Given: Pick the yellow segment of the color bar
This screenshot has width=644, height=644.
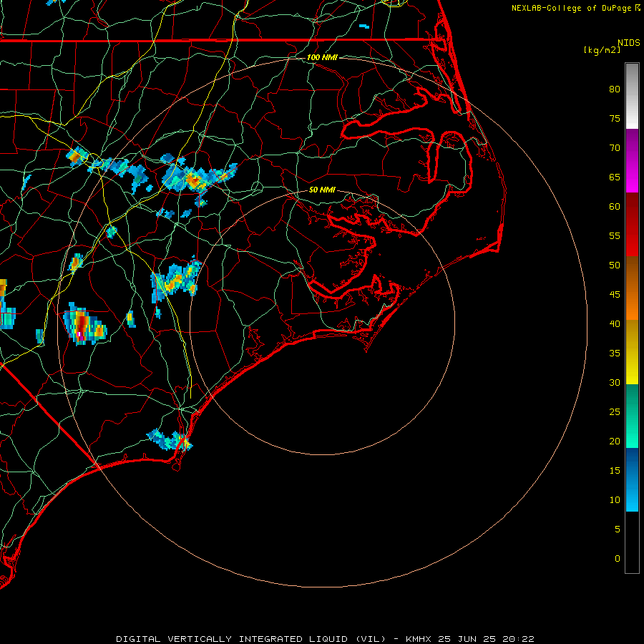Looking at the screenshot, I should (x=632, y=352).
